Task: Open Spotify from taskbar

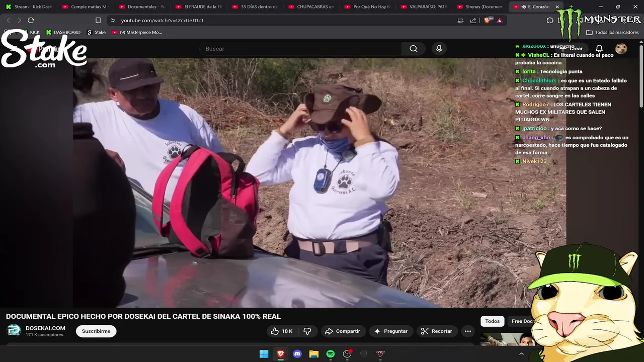Action: coord(331,354)
